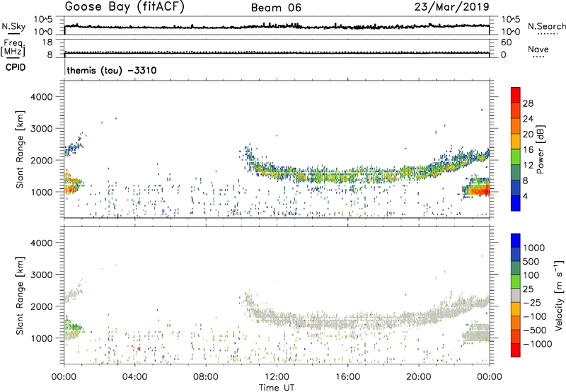Click the 'Nave' legend label

coord(538,50)
